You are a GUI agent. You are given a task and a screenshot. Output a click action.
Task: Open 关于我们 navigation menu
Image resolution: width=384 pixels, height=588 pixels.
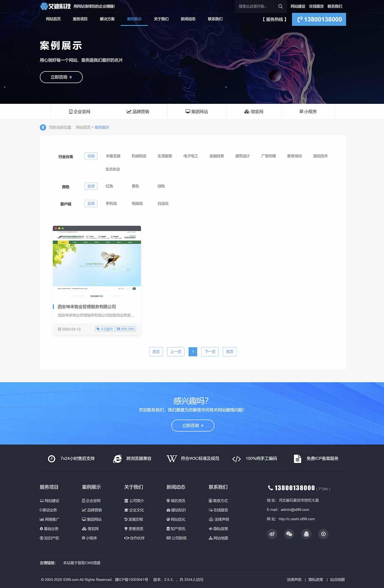(x=161, y=19)
